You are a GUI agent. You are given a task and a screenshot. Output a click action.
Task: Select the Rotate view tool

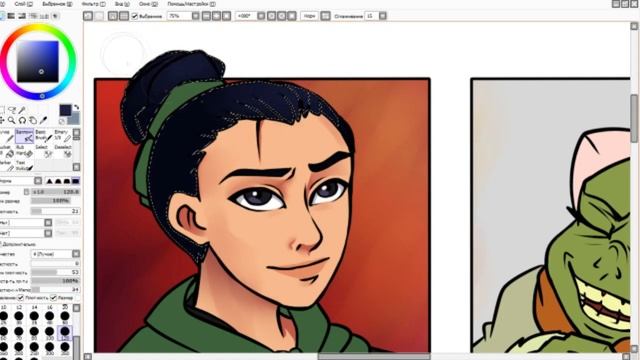(22, 120)
